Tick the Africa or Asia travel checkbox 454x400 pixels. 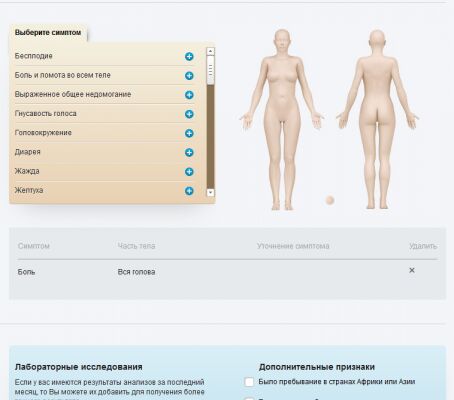click(249, 382)
